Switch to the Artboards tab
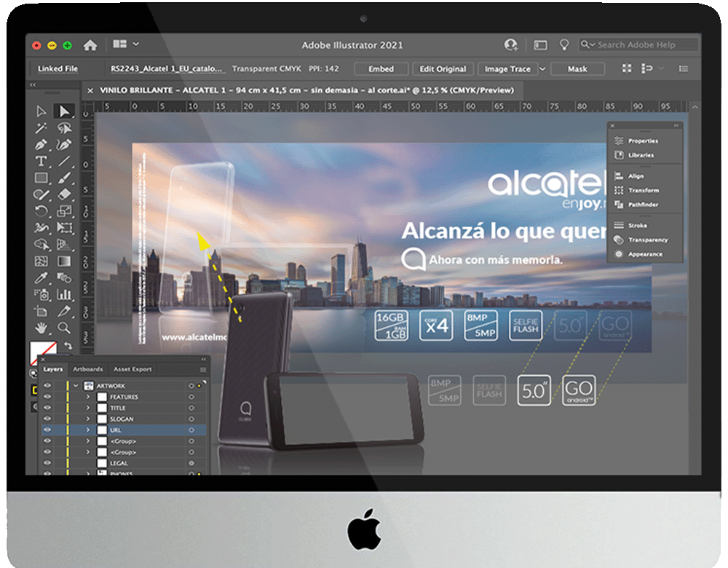The image size is (728, 568). click(88, 369)
